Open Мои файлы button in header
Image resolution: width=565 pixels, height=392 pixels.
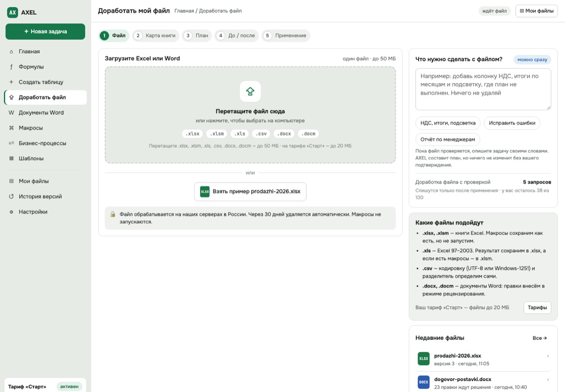pyautogui.click(x=537, y=11)
